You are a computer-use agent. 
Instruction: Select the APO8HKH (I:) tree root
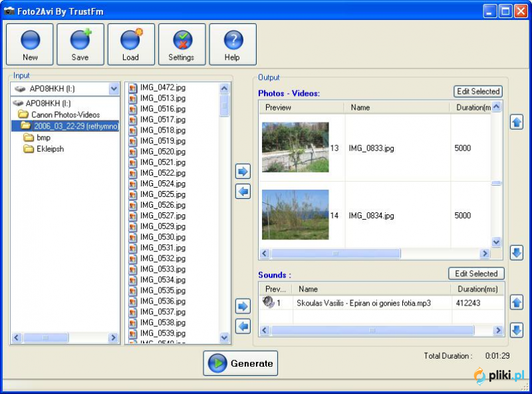[x=48, y=103]
